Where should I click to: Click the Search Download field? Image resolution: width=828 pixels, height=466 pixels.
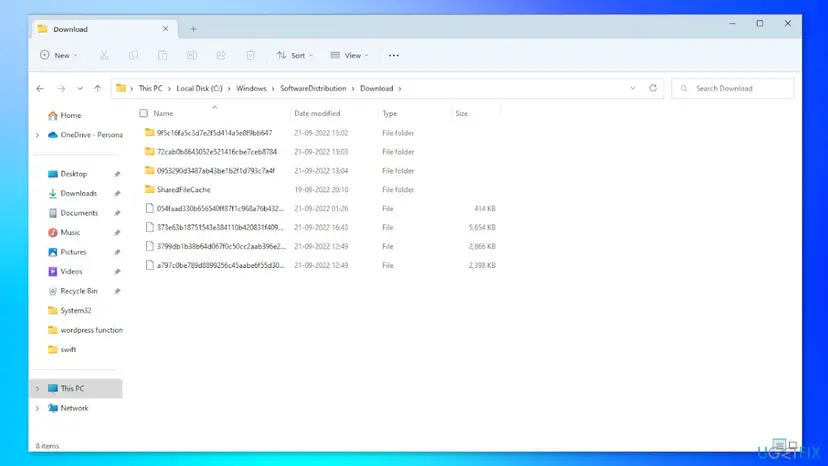point(733,88)
